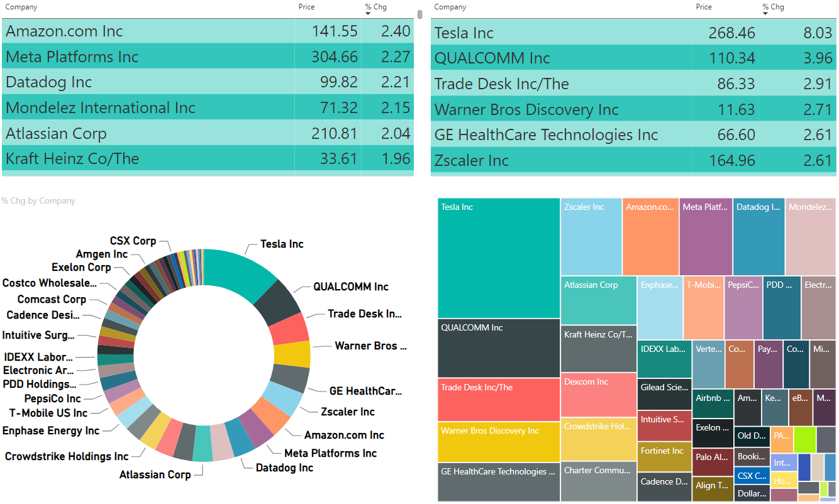
Task: Select Zscaler Inc row in right table
Action: click(634, 160)
